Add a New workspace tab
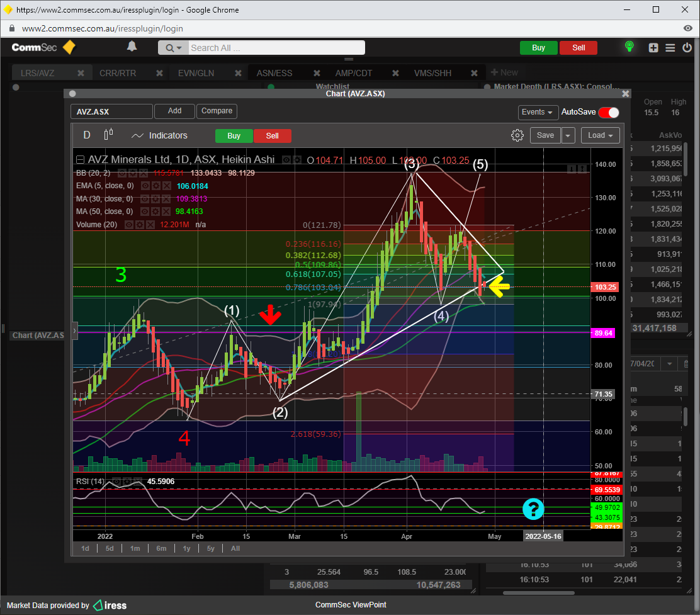This screenshot has width=700, height=615. (504, 72)
